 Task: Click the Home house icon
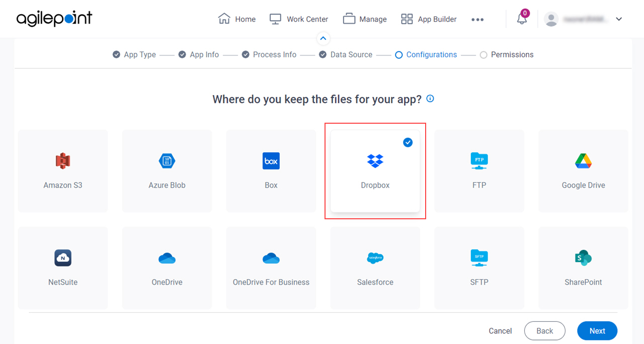point(224,19)
